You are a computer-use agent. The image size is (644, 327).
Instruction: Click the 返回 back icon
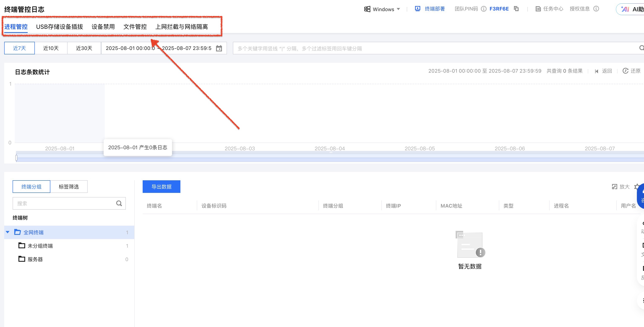click(597, 71)
